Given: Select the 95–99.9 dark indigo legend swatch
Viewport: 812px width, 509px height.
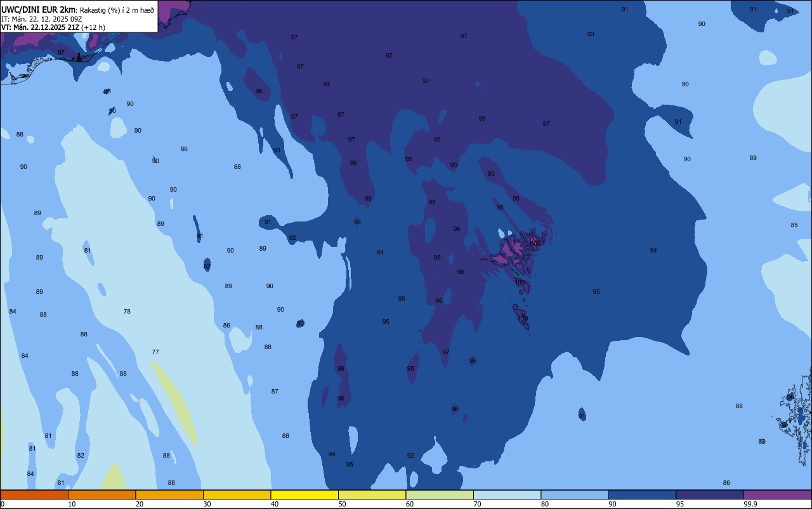Looking at the screenshot, I should tap(710, 494).
